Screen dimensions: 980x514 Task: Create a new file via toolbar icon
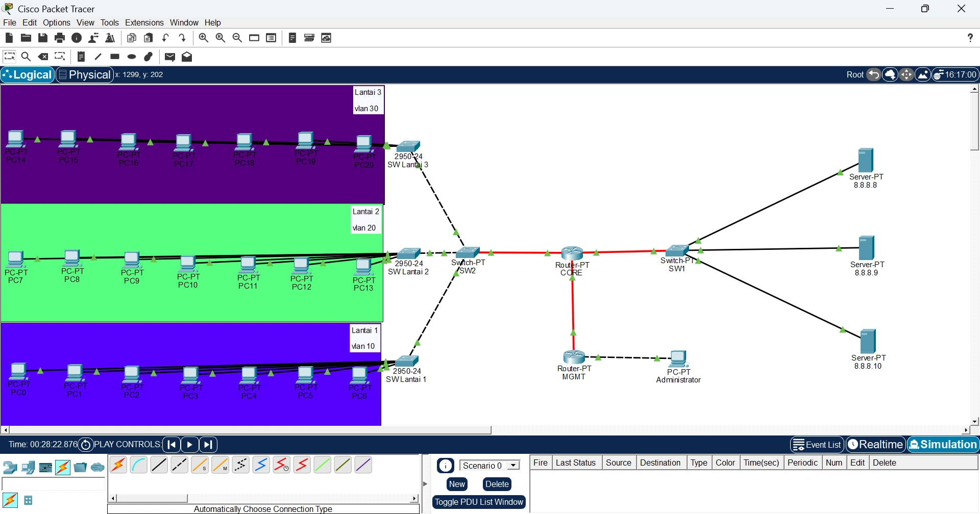click(9, 38)
